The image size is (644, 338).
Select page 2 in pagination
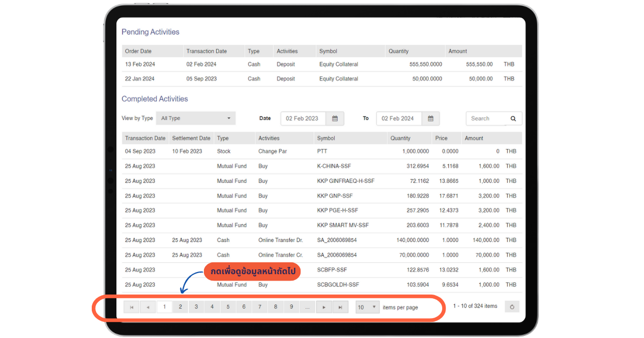coord(180,307)
